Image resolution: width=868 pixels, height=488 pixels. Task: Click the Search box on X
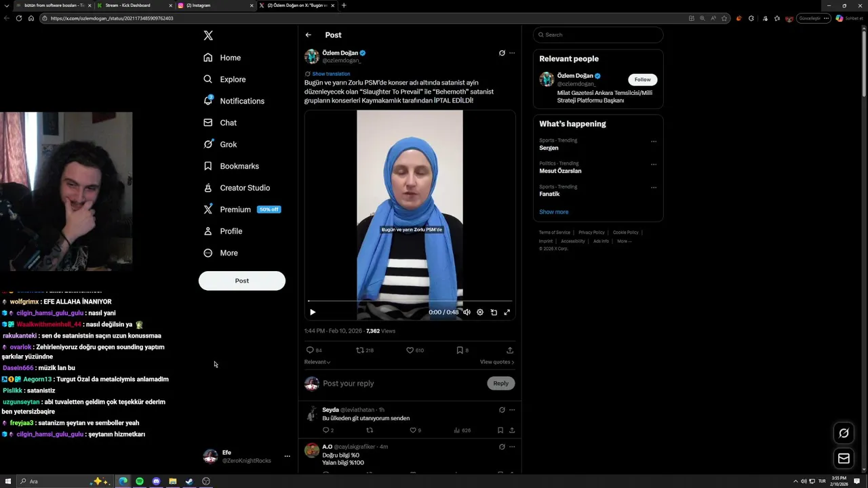point(598,35)
